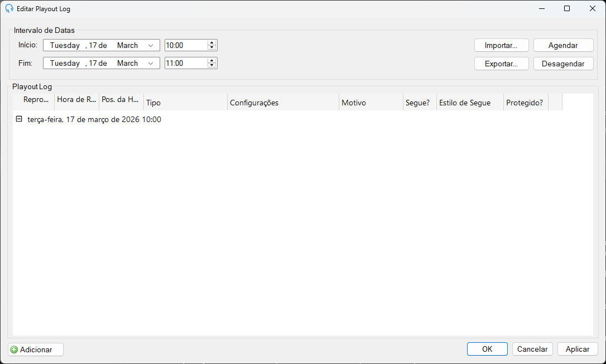Confirm with the OK button
606x364 pixels.
pos(487,349)
